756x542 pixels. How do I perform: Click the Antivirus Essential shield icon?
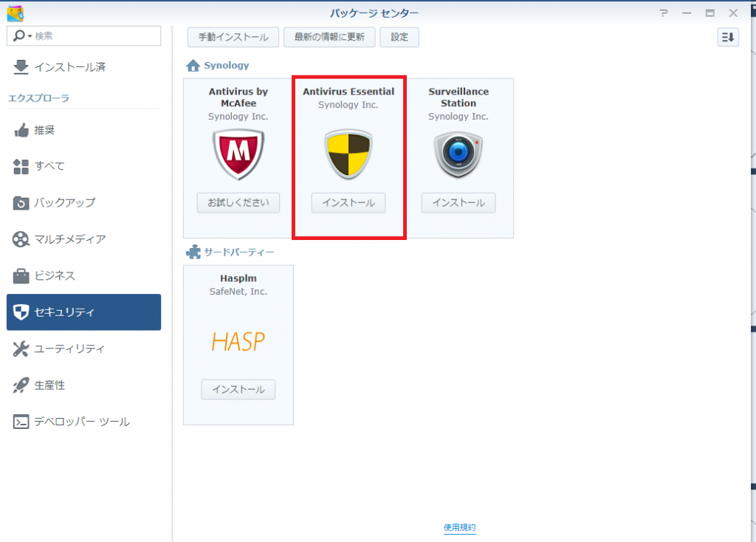click(x=348, y=154)
